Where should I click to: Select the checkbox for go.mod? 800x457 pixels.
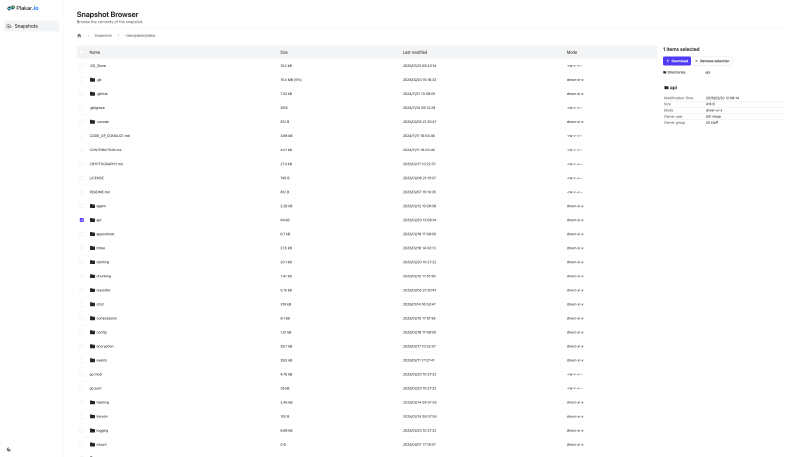[82, 374]
